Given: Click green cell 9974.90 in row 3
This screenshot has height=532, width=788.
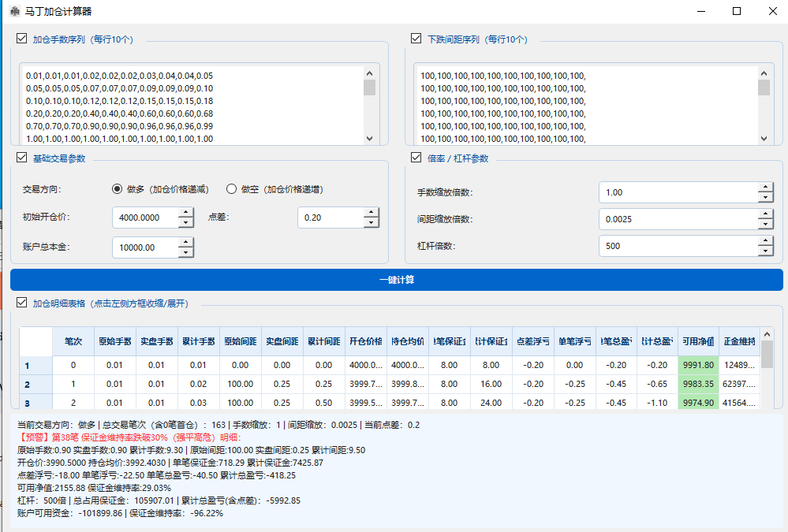Looking at the screenshot, I should coord(699,403).
